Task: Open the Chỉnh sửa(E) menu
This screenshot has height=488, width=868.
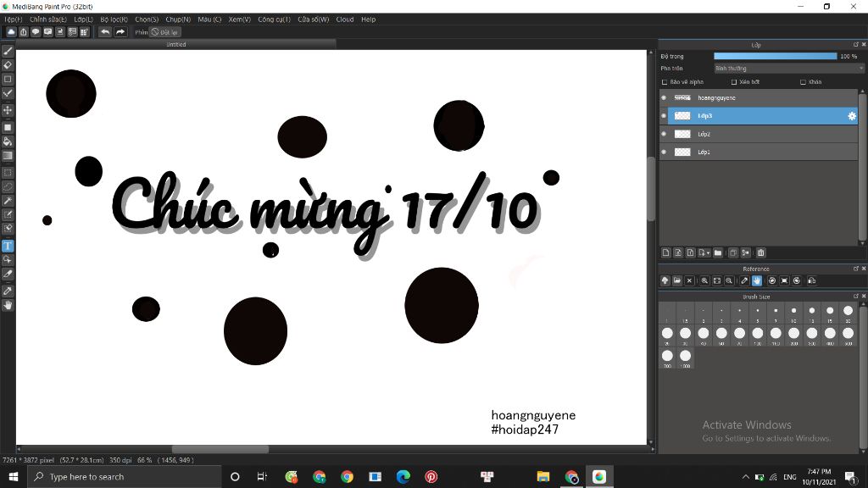Action: click(x=48, y=19)
